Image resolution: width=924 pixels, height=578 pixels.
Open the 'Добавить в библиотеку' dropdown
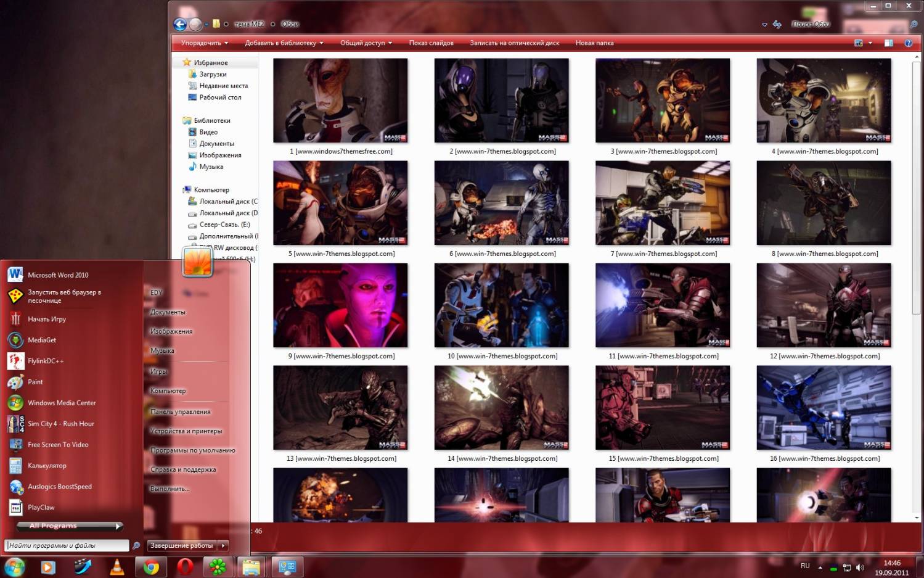[x=284, y=43]
